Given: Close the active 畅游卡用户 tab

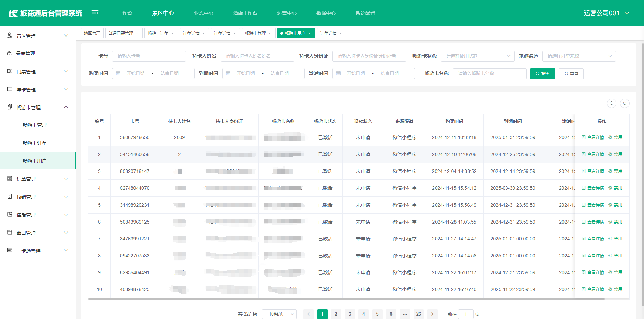Looking at the screenshot, I should [309, 33].
